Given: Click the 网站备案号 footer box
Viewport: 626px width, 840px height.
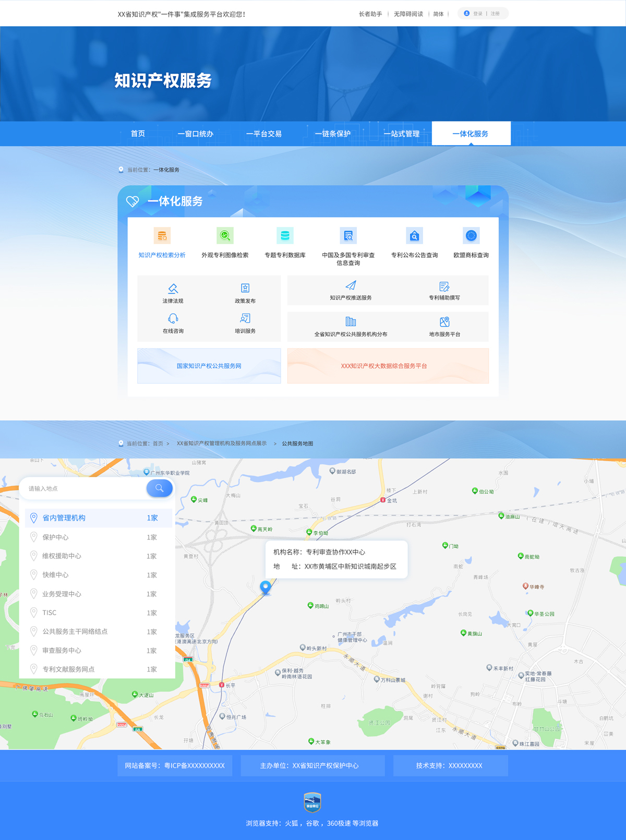Looking at the screenshot, I should [175, 765].
